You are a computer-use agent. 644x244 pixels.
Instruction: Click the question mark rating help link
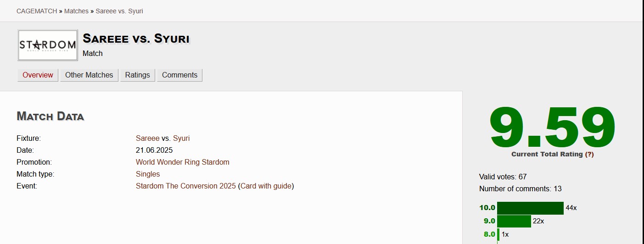(589, 155)
